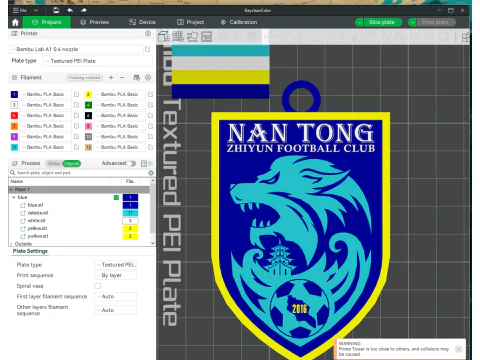Open the printer preset dropdown
This screenshot has height=360, width=480.
(x=76, y=49)
